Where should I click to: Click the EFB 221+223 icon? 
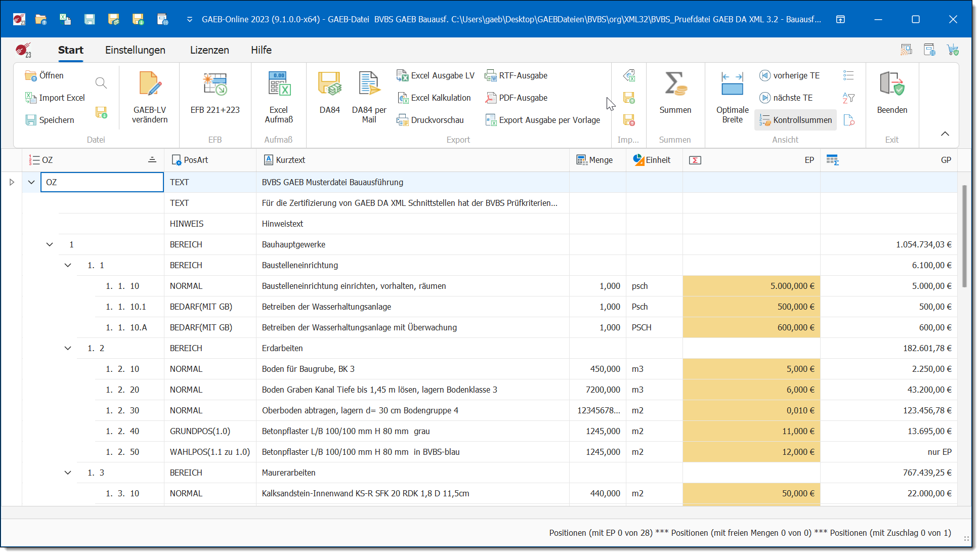tap(215, 85)
